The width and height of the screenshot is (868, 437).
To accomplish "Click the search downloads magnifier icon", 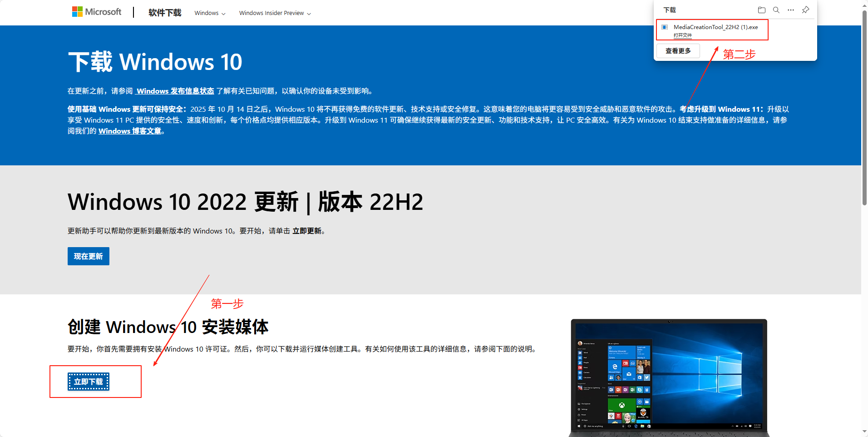I will pos(776,10).
